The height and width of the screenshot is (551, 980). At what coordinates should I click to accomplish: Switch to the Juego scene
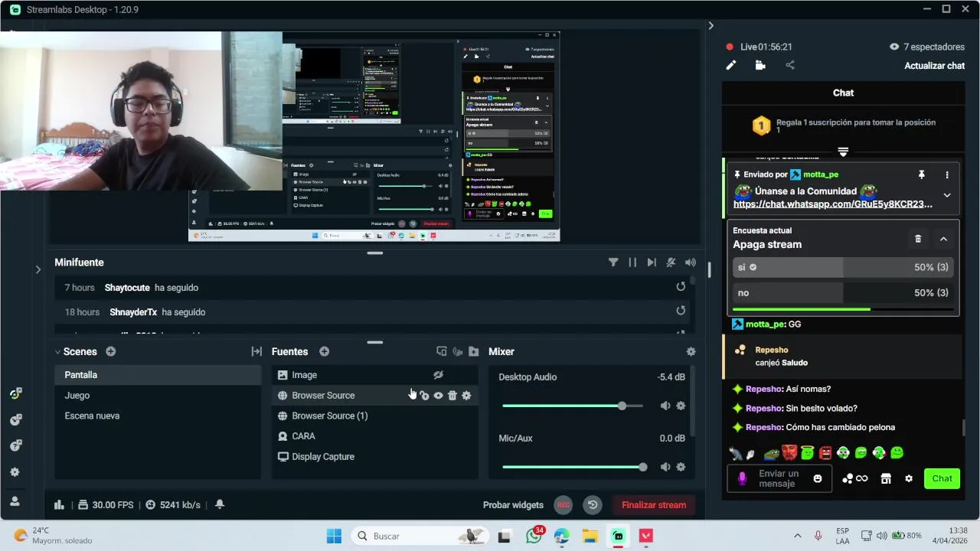pos(158,396)
